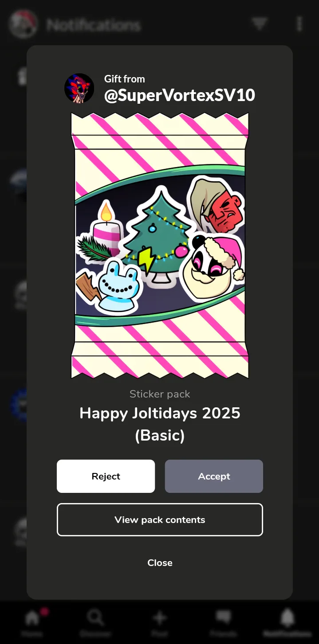Go to Home tab icon
The height and width of the screenshot is (644, 319).
click(x=32, y=617)
